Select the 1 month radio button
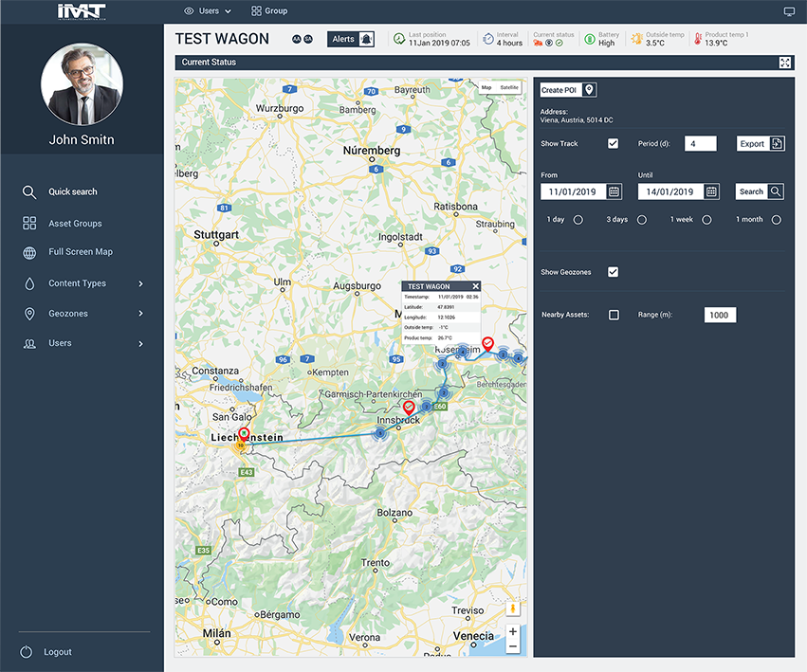Viewport: 807px width, 672px height. coord(776,220)
